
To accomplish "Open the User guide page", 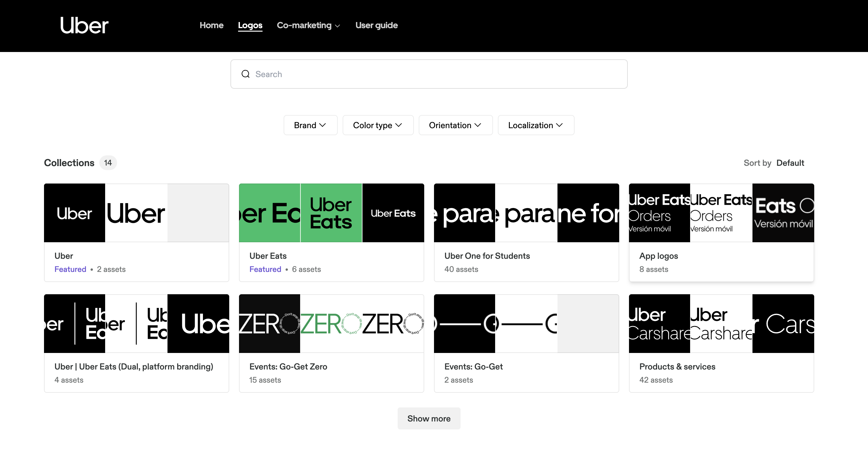I will (x=376, y=25).
